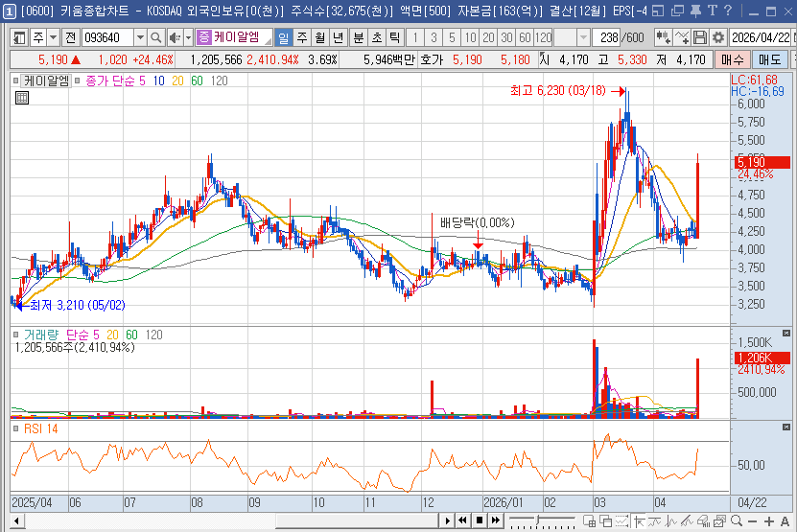The height and width of the screenshot is (532, 797).
Task: Select the 3 interval button
Action: click(x=434, y=37)
